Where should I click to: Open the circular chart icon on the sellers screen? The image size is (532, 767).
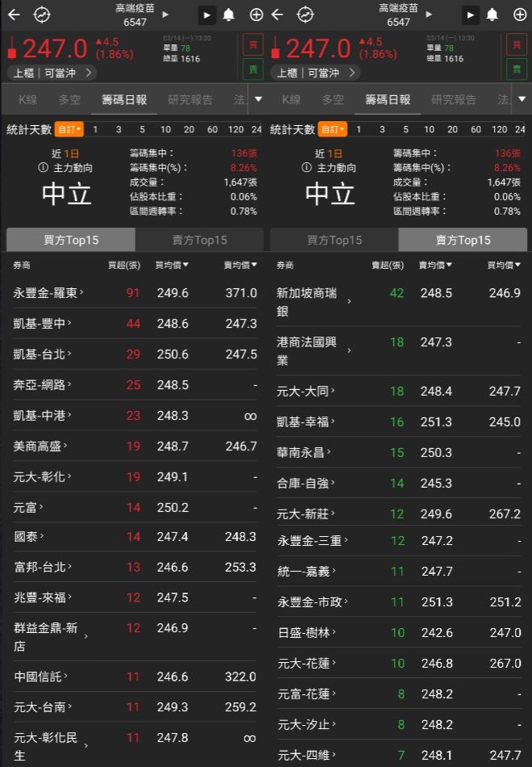[306, 15]
